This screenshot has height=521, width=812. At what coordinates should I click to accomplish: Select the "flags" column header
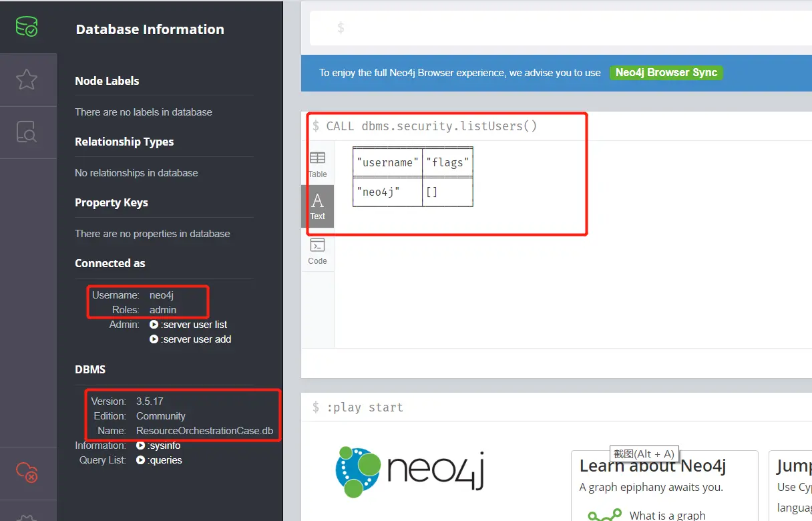(x=448, y=162)
